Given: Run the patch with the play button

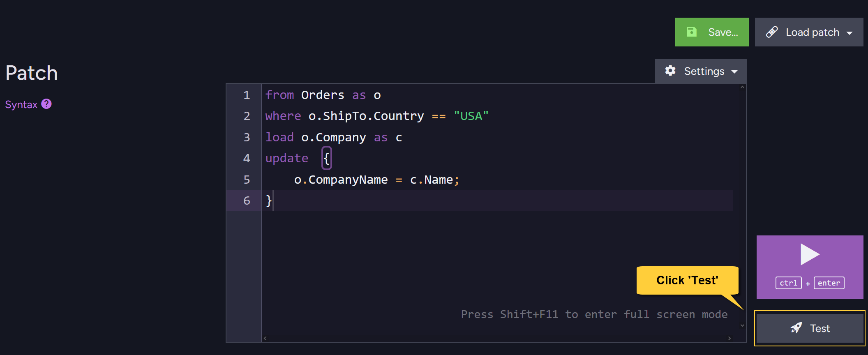Looking at the screenshot, I should [810, 267].
